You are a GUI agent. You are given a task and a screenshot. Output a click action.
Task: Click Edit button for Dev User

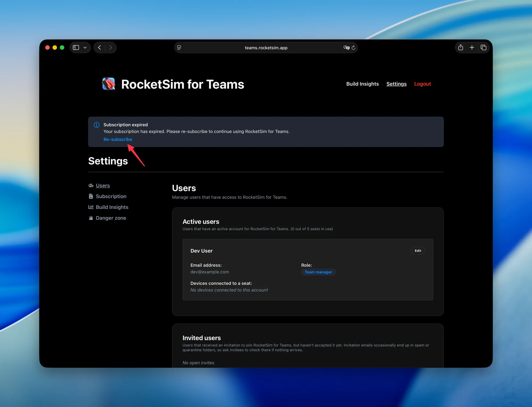point(418,251)
